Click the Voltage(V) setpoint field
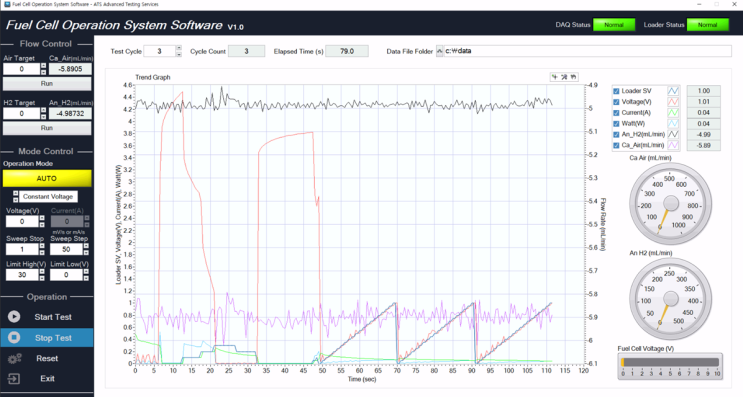 click(x=22, y=221)
